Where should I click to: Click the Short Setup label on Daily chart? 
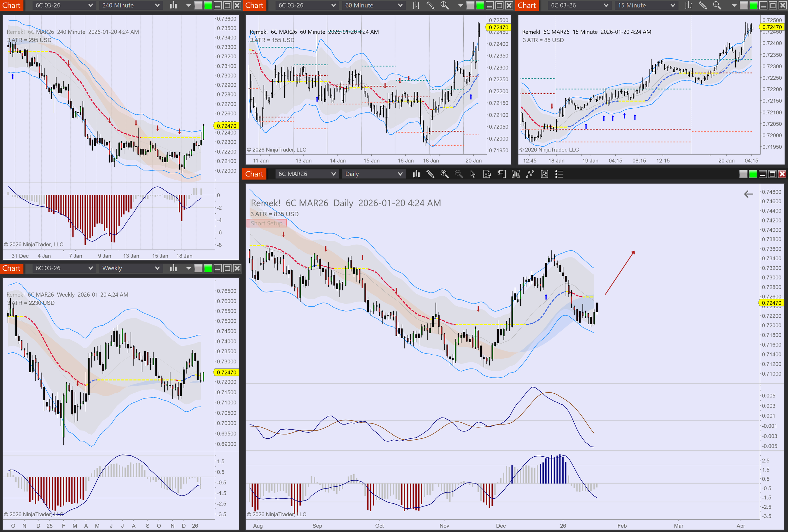[267, 223]
